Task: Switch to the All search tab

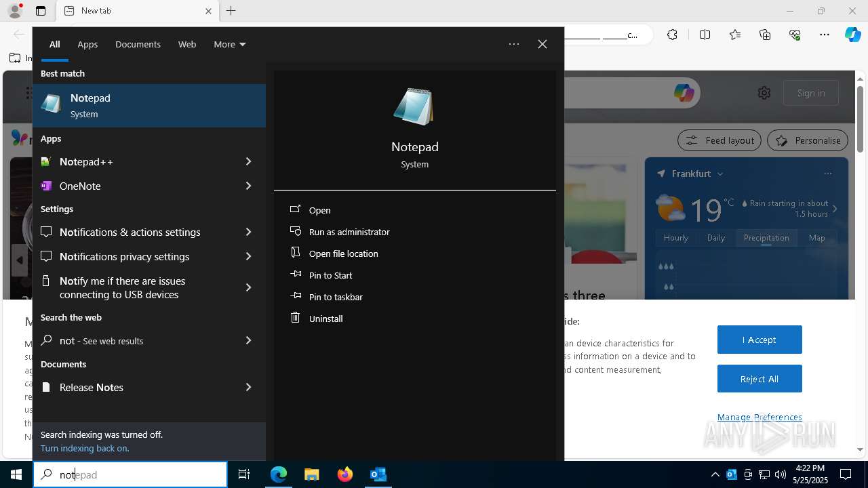Action: pyautogui.click(x=55, y=44)
